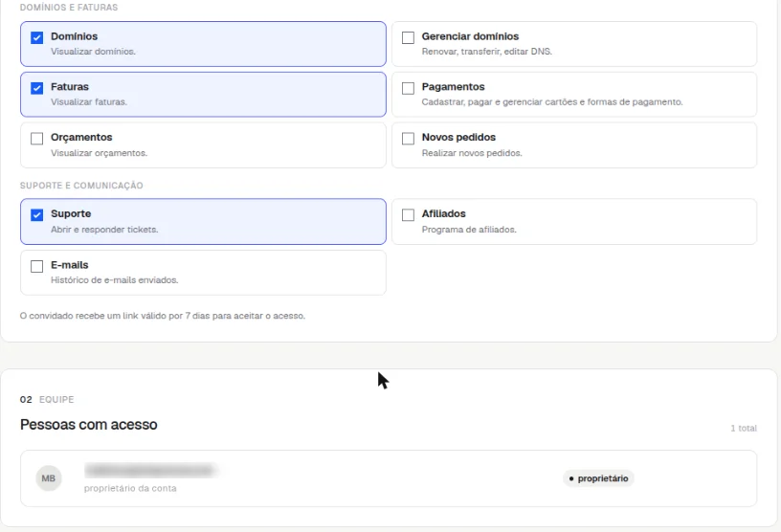Tick the Pagamentos checkbox
The width and height of the screenshot is (781, 532).
pyautogui.click(x=408, y=88)
